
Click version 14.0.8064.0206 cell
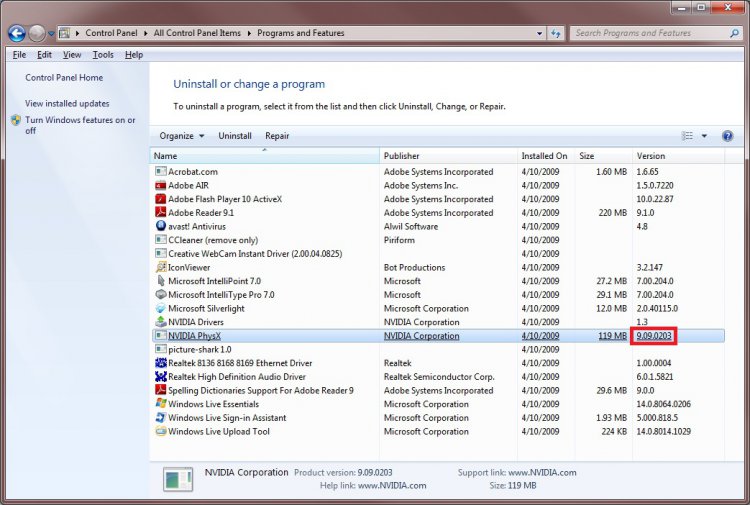tap(663, 404)
